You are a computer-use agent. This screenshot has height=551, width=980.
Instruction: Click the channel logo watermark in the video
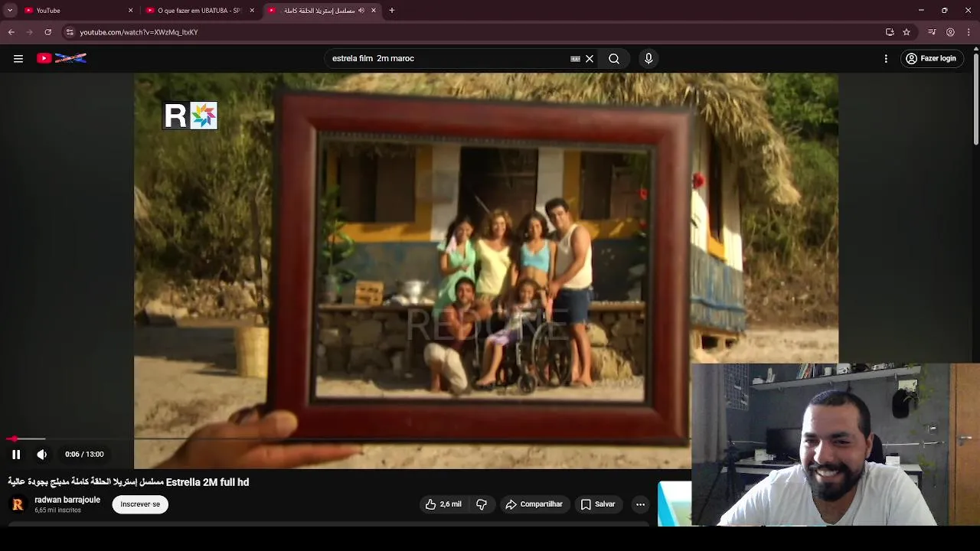pos(191,116)
